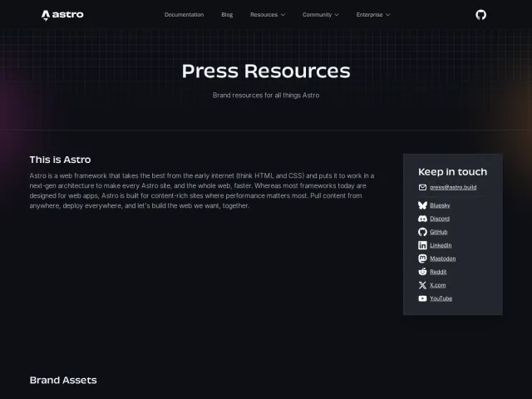Viewport: 532px width, 399px height.
Task: Click the Press Resources page heading
Action: coord(266,71)
